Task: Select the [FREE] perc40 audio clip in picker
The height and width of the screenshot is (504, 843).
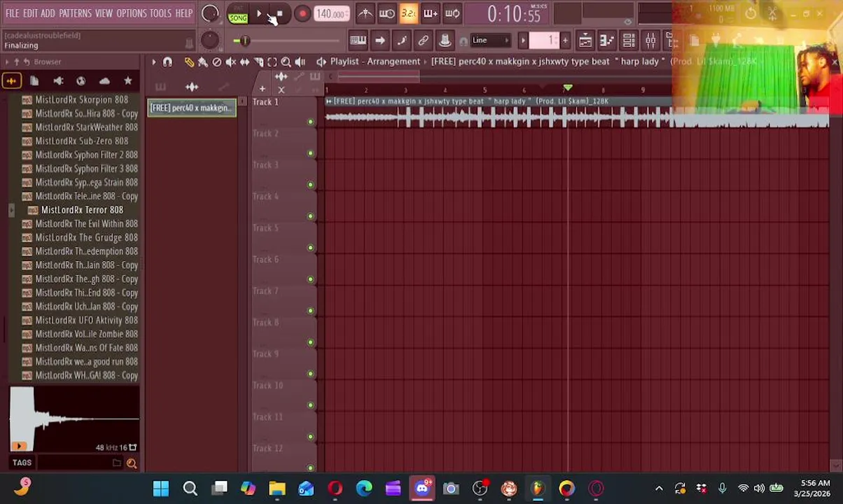Action: point(191,108)
